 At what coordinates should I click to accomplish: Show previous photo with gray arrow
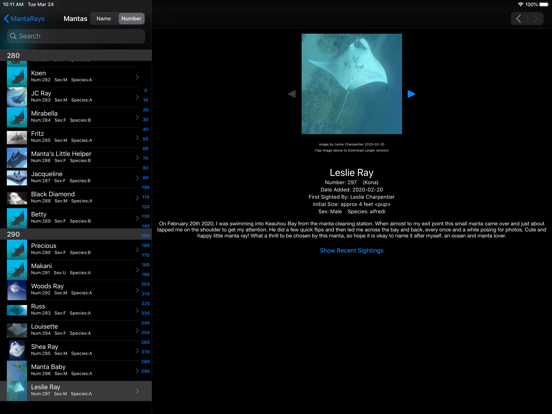click(292, 94)
